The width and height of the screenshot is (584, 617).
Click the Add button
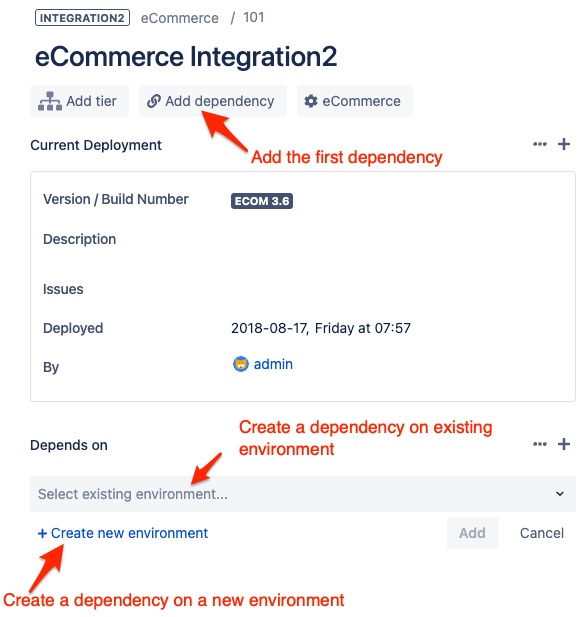pyautogui.click(x=472, y=533)
